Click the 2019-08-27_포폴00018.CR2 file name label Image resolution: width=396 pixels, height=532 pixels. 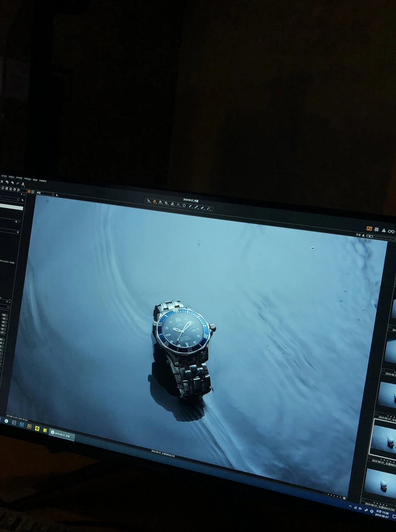pos(163,454)
